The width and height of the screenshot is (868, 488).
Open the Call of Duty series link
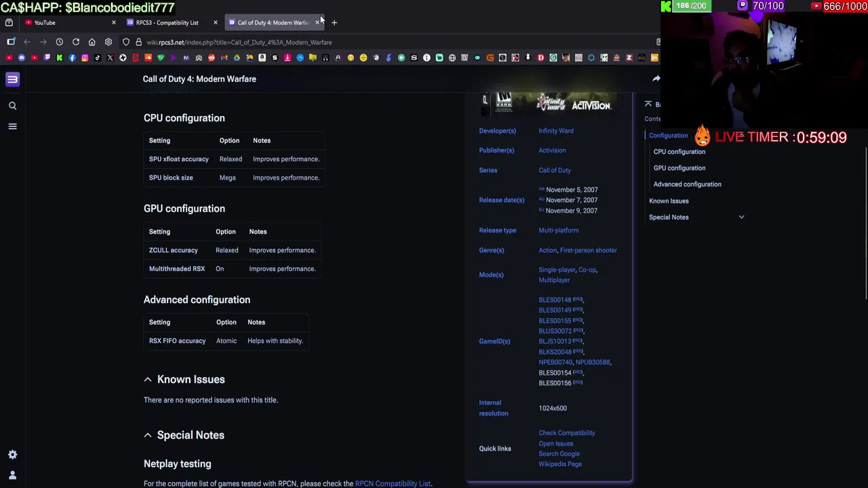(x=555, y=170)
